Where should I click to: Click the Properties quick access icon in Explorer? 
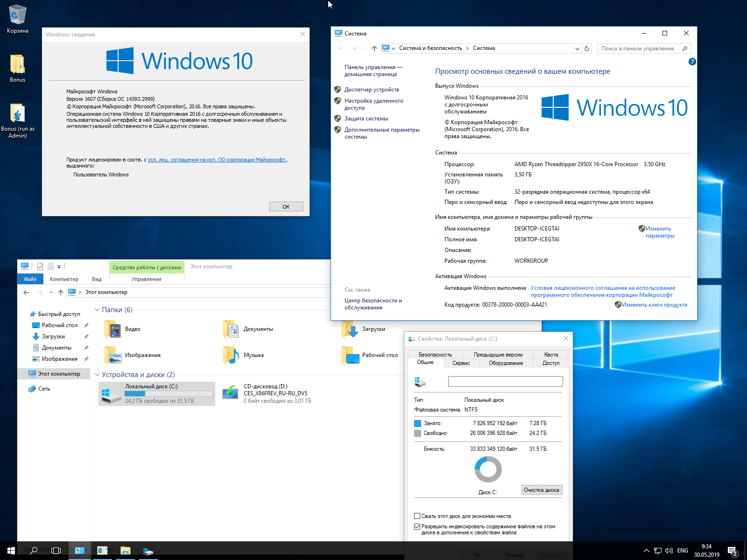tap(40, 266)
